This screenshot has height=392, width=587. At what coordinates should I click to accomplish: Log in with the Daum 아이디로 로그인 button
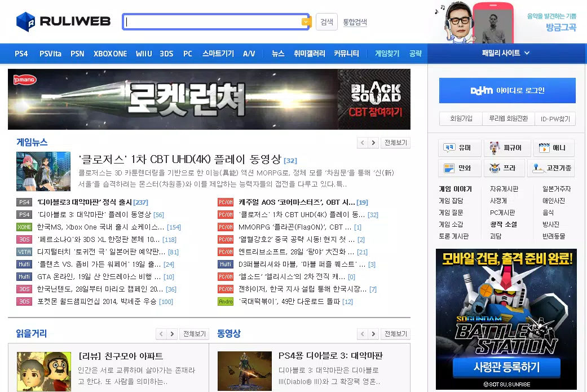(x=507, y=91)
